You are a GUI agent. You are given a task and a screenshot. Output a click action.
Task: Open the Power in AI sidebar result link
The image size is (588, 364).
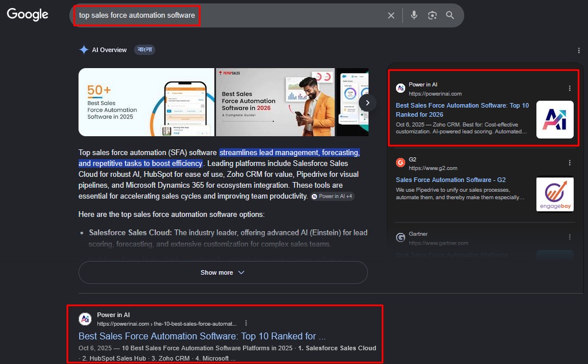pyautogui.click(x=462, y=110)
